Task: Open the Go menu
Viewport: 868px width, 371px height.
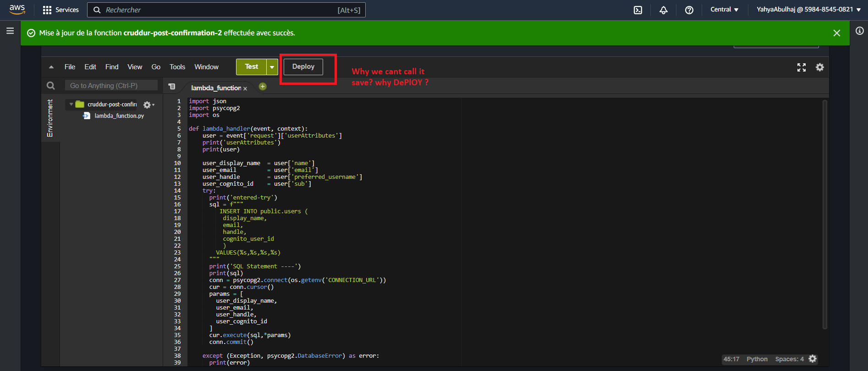Action: pos(156,67)
